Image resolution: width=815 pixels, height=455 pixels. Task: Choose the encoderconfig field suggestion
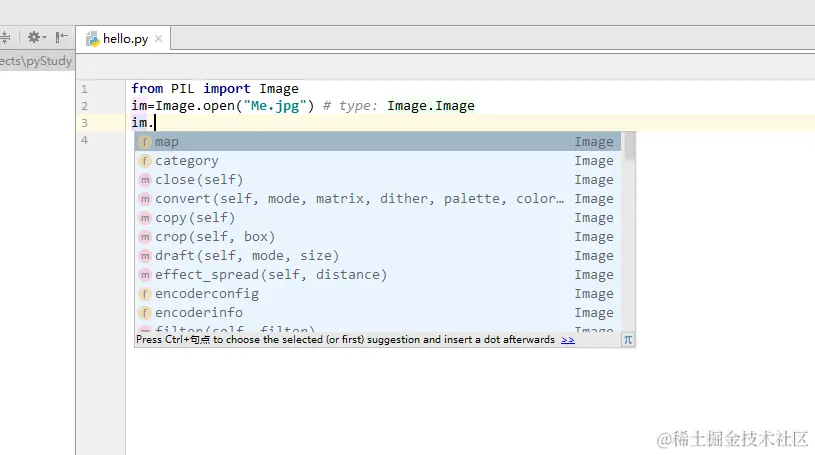(378, 293)
